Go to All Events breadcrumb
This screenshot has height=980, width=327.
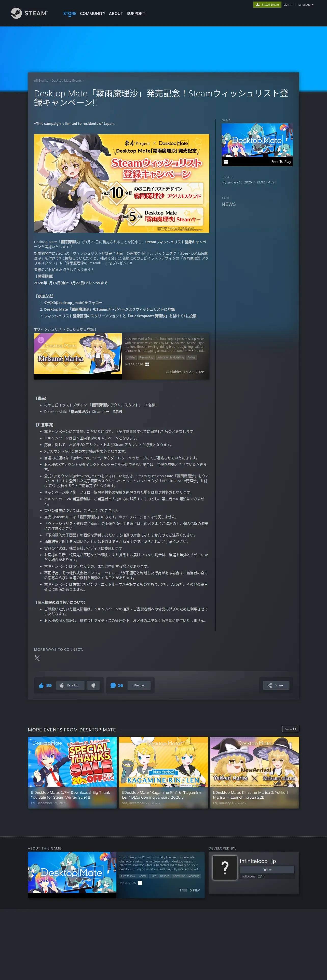click(x=41, y=81)
